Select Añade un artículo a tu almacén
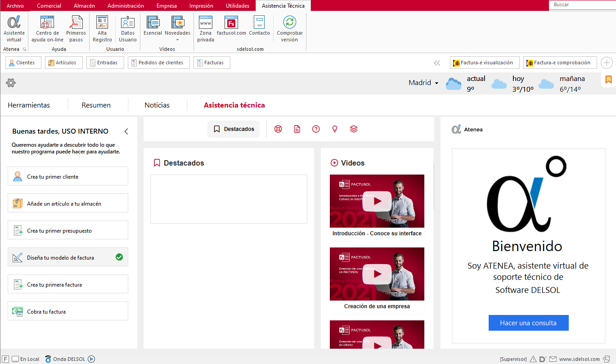 (x=68, y=203)
